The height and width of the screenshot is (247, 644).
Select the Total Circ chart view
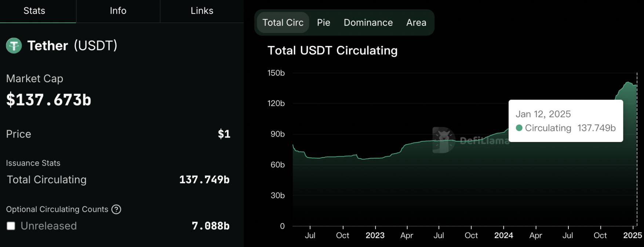pyautogui.click(x=283, y=22)
